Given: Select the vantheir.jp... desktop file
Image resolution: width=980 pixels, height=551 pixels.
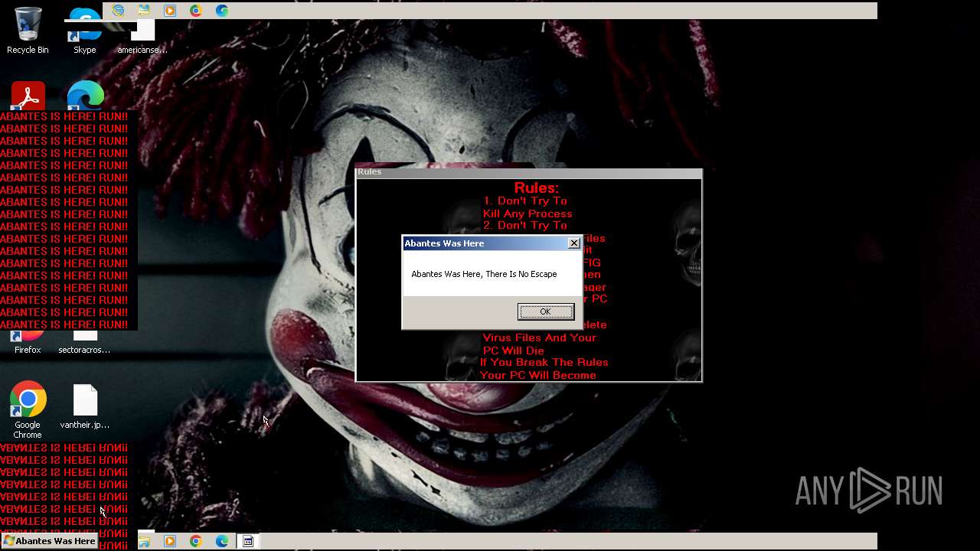Looking at the screenshot, I should 85,406.
